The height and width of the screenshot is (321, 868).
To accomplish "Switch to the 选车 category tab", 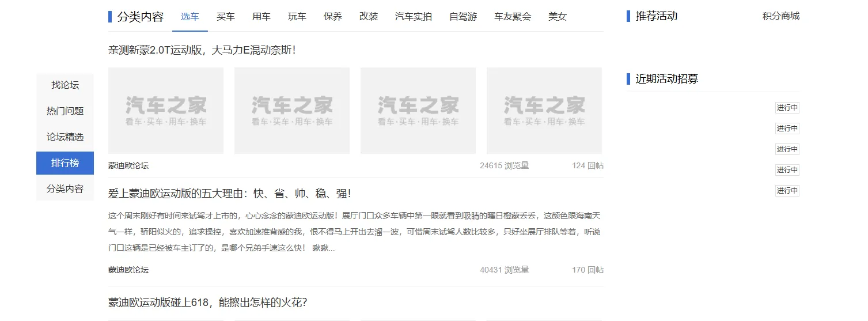I will 189,17.
